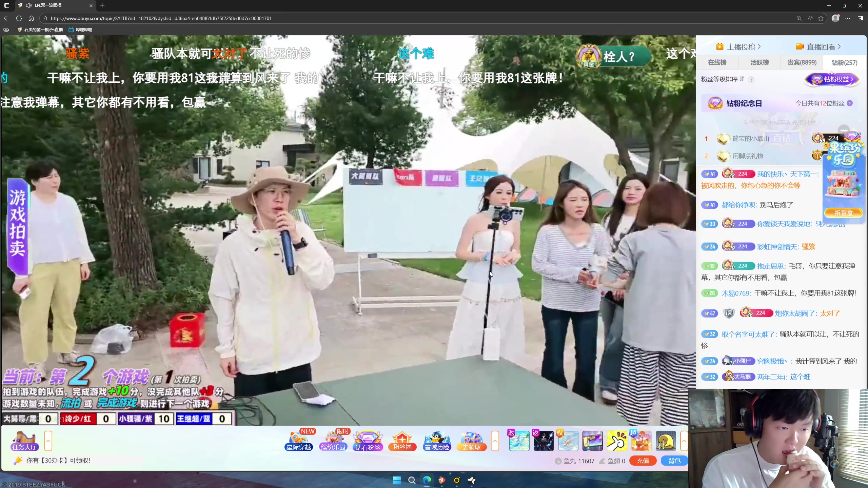The width and height of the screenshot is (868, 488).
Task: Expand the activity list arrow after 去领取
Action: click(495, 441)
